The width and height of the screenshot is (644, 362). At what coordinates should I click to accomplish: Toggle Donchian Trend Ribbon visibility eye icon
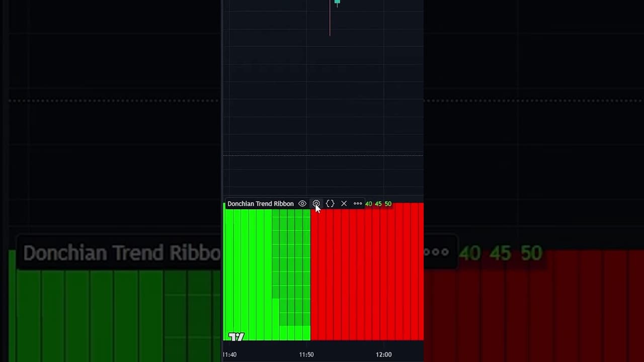coord(302,204)
